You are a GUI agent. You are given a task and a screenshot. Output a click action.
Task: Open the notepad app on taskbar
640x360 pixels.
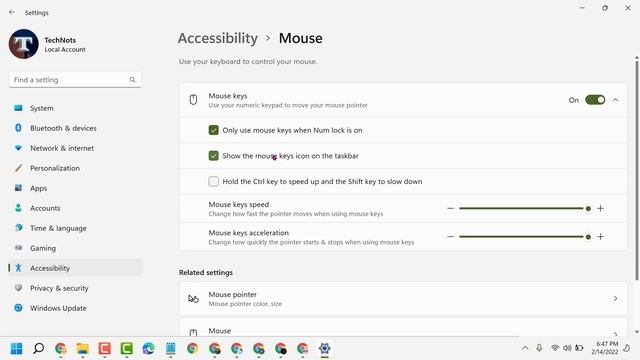[x=171, y=349]
